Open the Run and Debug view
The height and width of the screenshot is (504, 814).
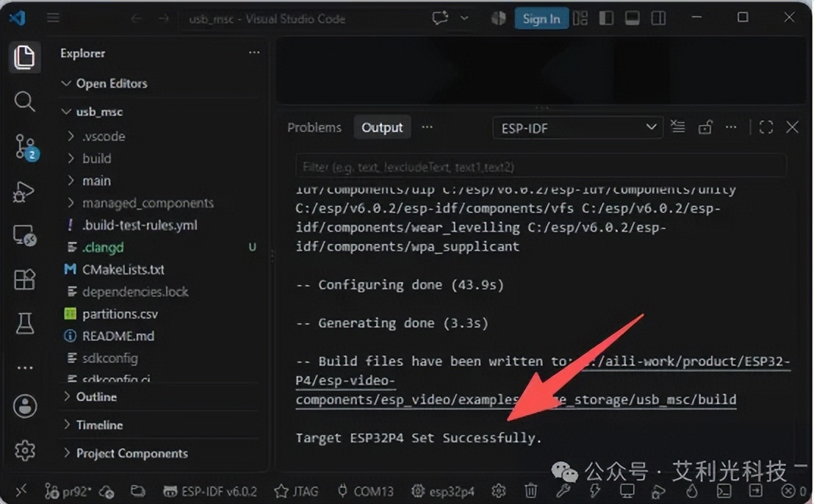(x=24, y=192)
